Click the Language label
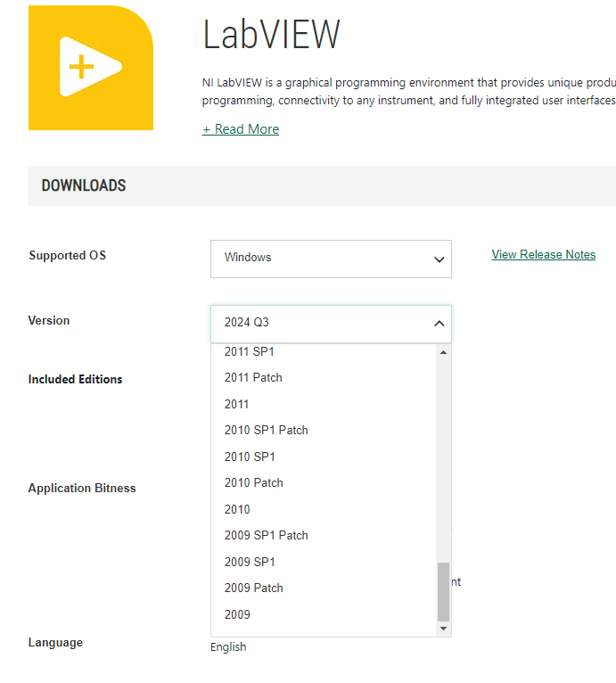Screen dimensions: 616x683 pos(55,643)
